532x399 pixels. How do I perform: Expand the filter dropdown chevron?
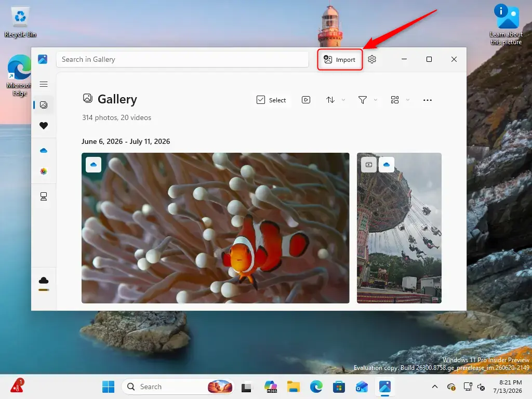pyautogui.click(x=376, y=100)
